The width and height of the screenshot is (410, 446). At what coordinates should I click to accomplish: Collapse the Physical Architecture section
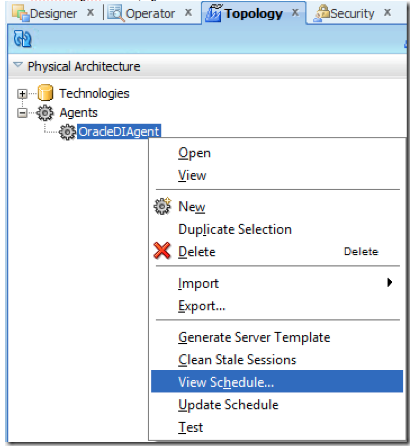tap(18, 65)
